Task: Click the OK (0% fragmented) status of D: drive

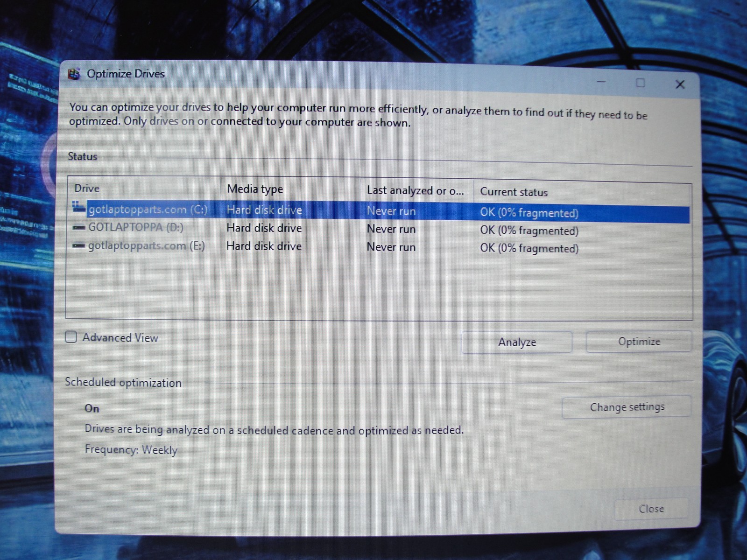Action: coord(529,231)
